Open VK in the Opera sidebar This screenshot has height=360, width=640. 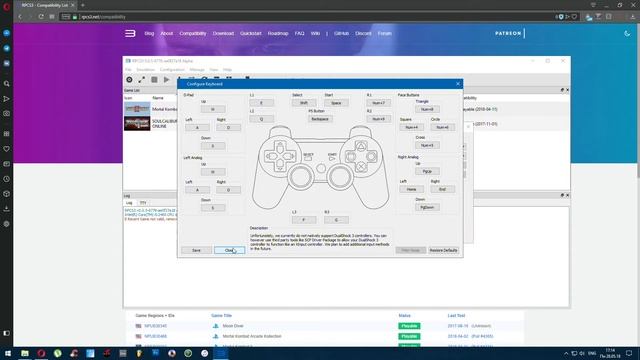[x=7, y=63]
